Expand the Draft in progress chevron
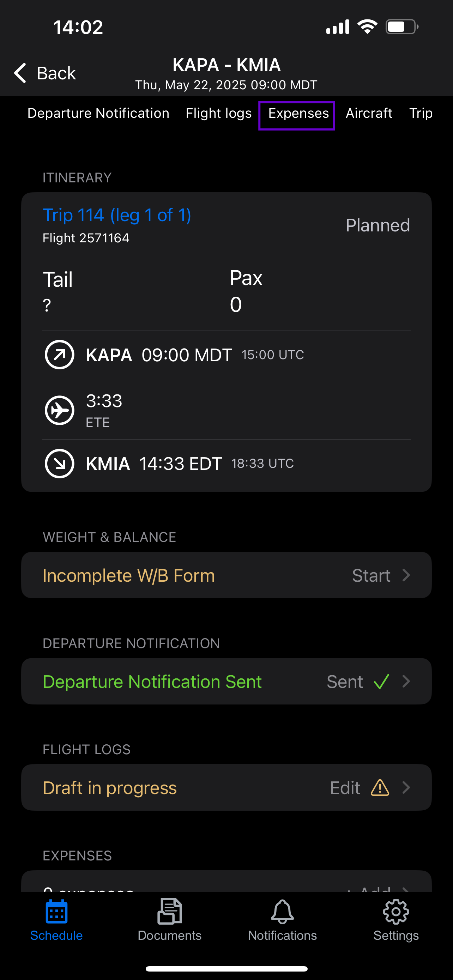The width and height of the screenshot is (453, 980). click(x=406, y=787)
